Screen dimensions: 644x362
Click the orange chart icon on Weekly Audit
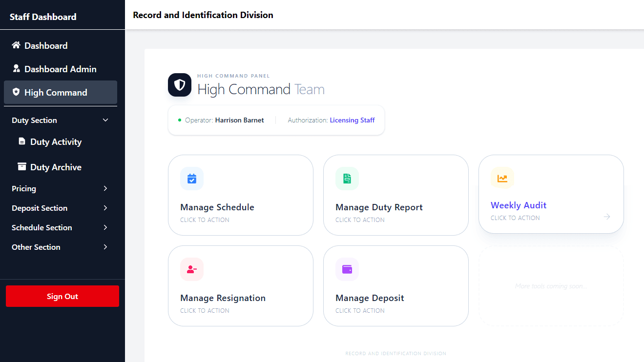coord(502,179)
